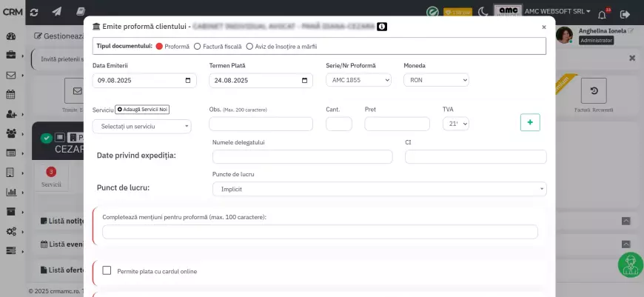
Task: Click the Data Emiterii date field
Action: point(144,81)
